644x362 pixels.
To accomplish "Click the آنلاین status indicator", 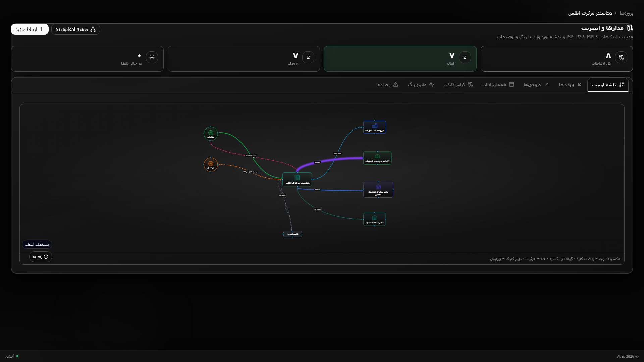I will coord(12,356).
